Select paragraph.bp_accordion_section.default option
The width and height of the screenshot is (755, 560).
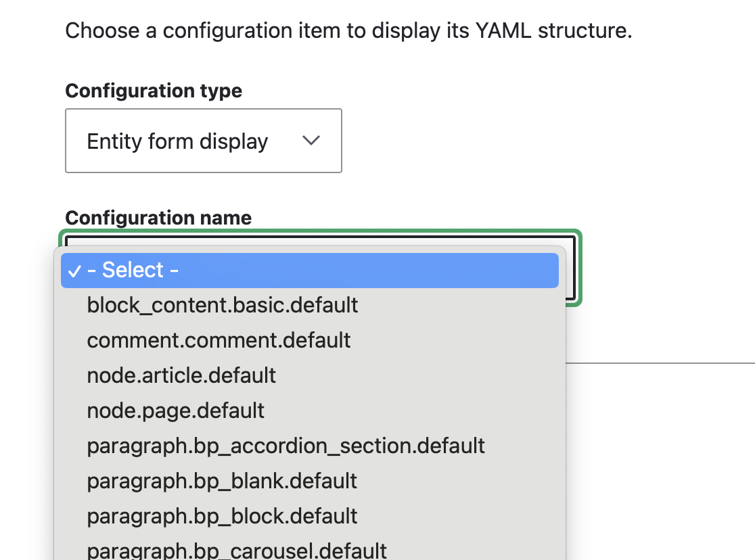click(285, 446)
